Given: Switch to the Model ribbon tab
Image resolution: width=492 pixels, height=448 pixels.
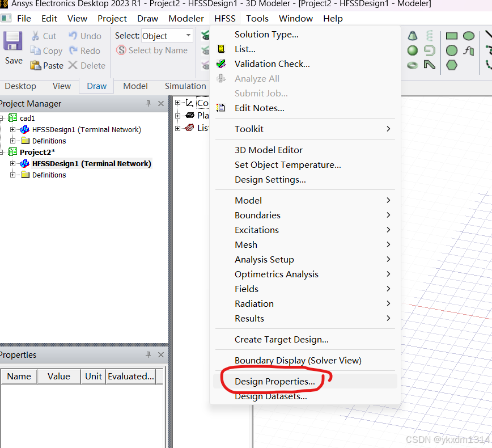Looking at the screenshot, I should point(135,86).
